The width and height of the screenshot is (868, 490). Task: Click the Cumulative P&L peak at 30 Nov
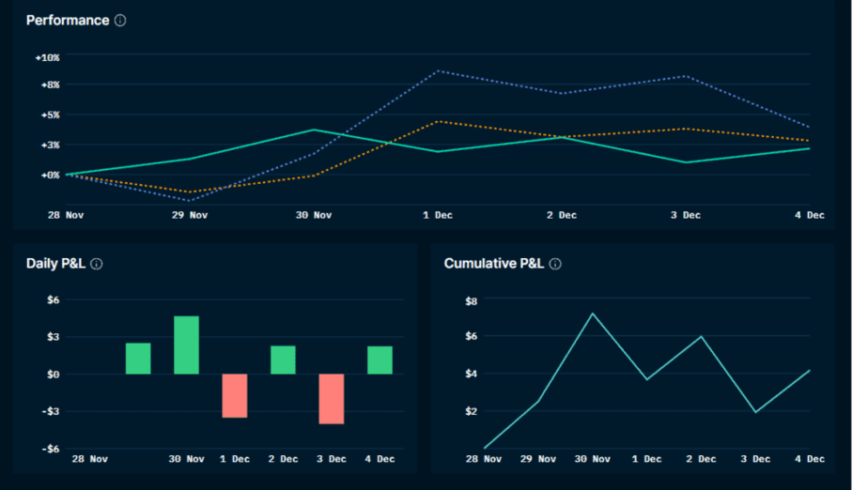(x=593, y=314)
